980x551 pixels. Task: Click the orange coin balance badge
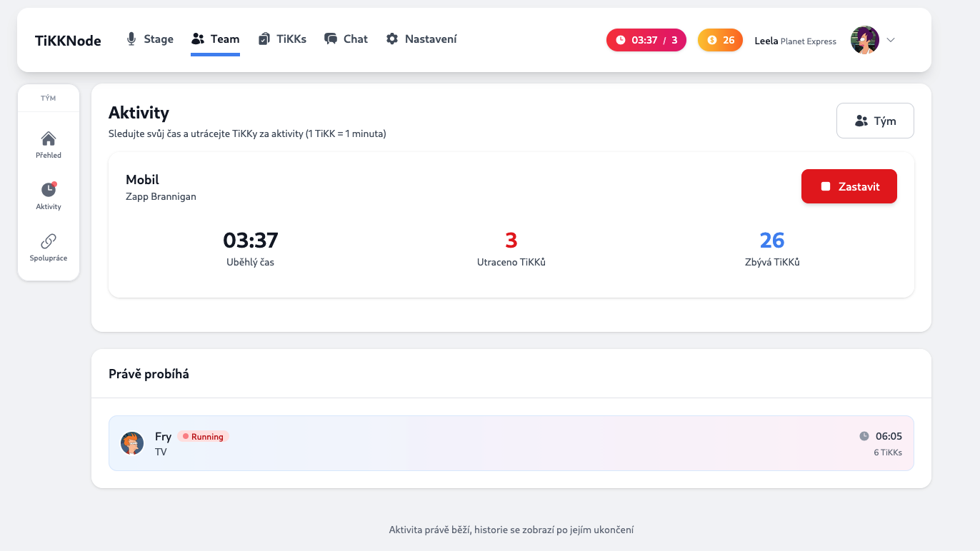[720, 40]
